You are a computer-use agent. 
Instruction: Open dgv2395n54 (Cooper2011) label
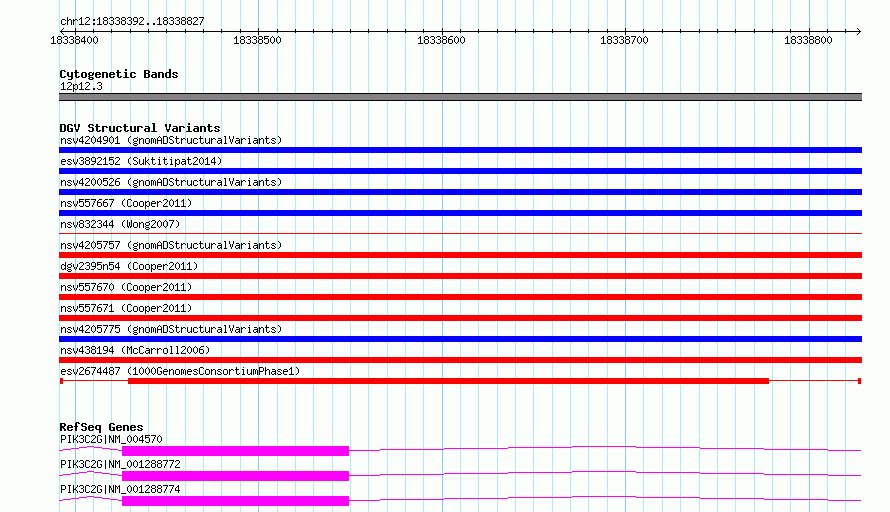129,266
